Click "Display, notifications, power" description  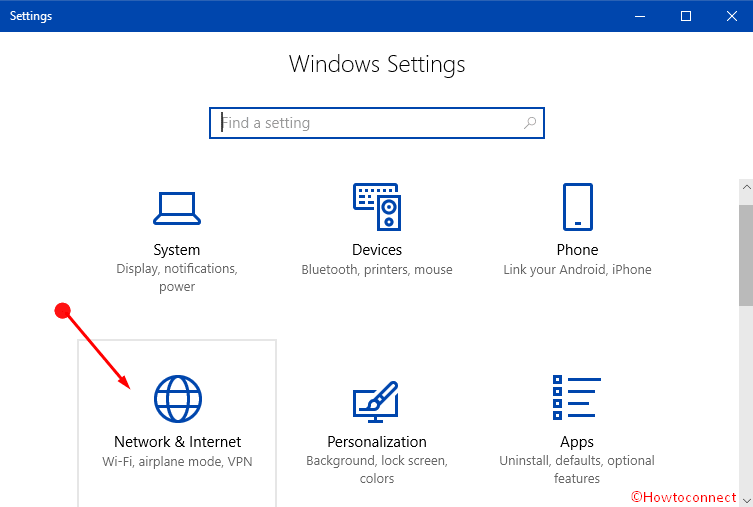point(177,278)
